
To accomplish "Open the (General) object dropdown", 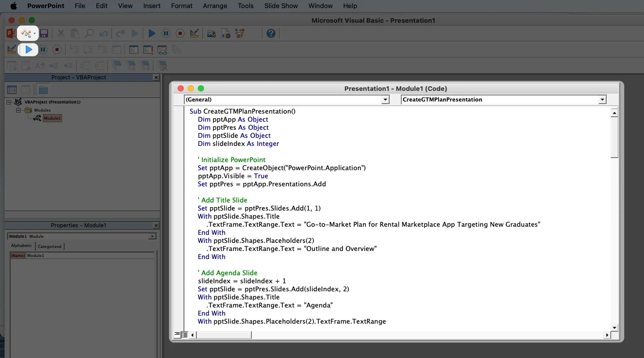I will coord(386,99).
